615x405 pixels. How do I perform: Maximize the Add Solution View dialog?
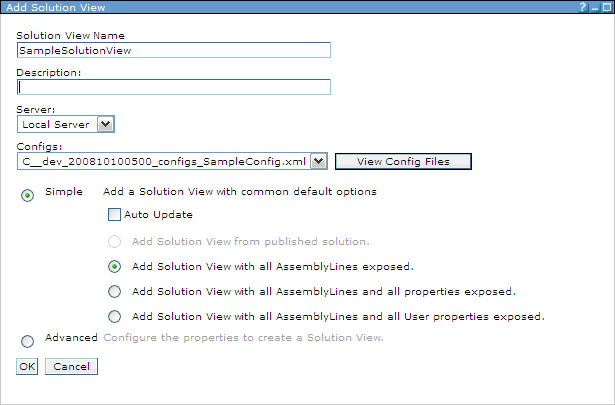[x=607, y=7]
